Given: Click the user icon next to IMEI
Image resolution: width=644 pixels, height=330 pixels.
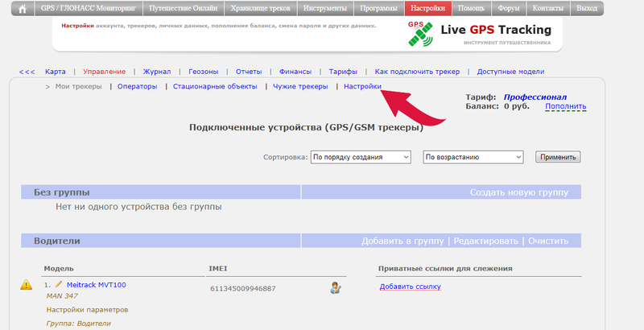Looking at the screenshot, I should [336, 287].
